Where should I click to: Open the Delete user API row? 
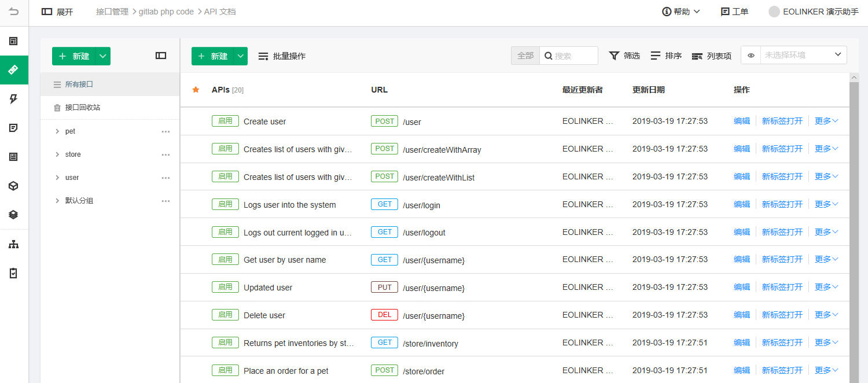coord(264,315)
